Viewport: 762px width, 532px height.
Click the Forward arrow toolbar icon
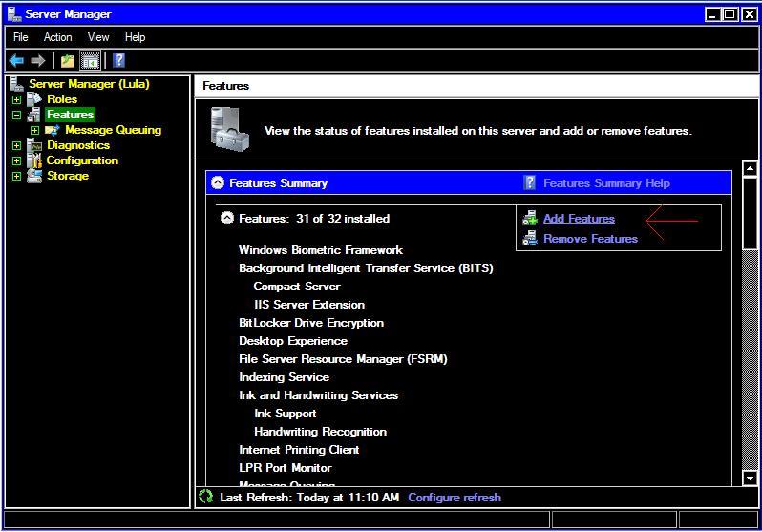point(37,61)
